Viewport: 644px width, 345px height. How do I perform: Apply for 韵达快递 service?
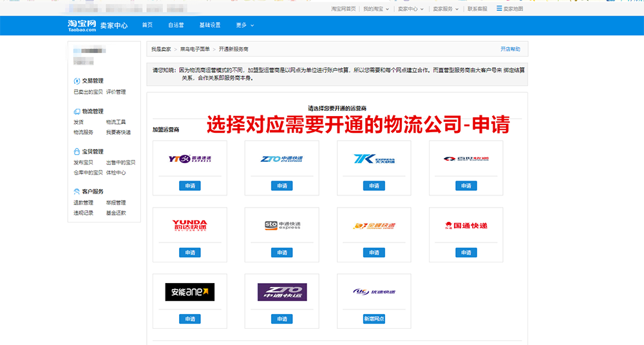coord(190,253)
